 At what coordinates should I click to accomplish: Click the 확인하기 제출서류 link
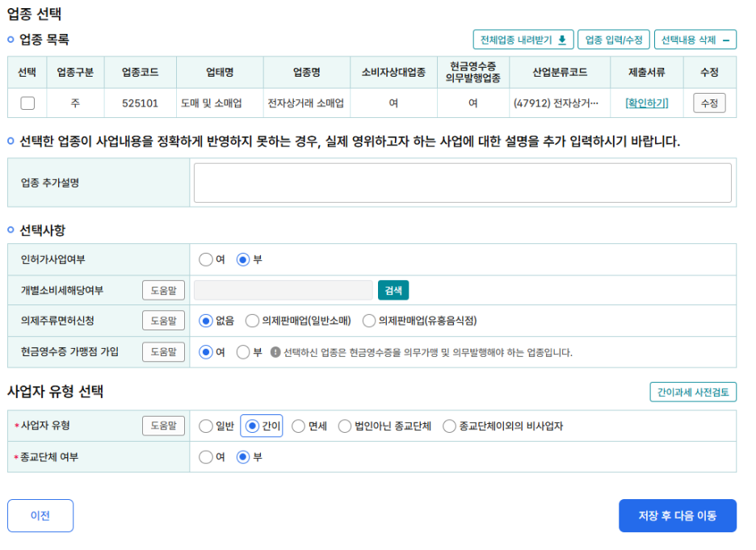(646, 103)
